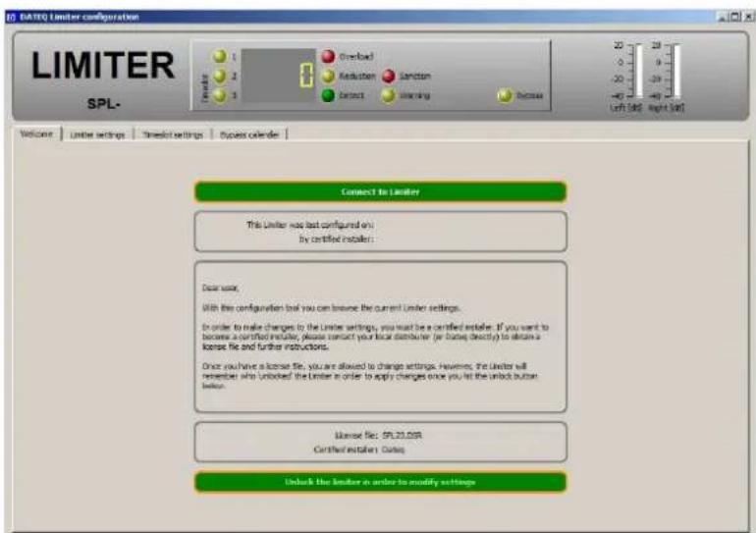
Task: Click the yellow Warning LED
Action: pyautogui.click(x=388, y=95)
